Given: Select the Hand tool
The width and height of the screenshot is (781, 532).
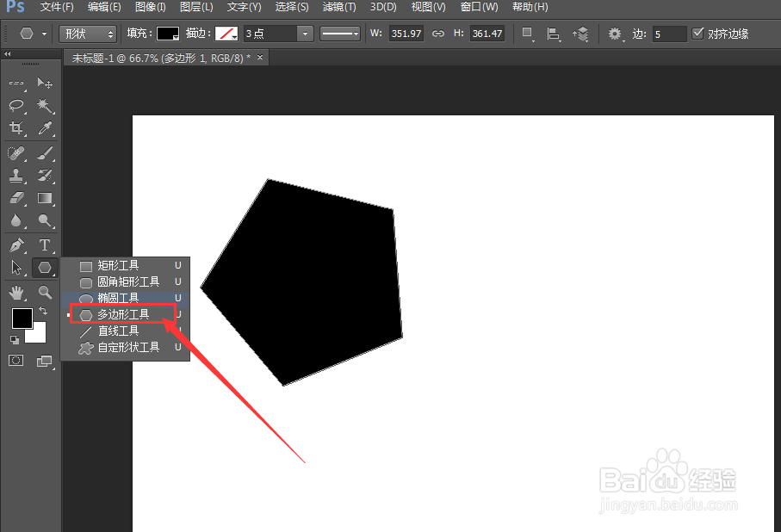Looking at the screenshot, I should tap(16, 293).
